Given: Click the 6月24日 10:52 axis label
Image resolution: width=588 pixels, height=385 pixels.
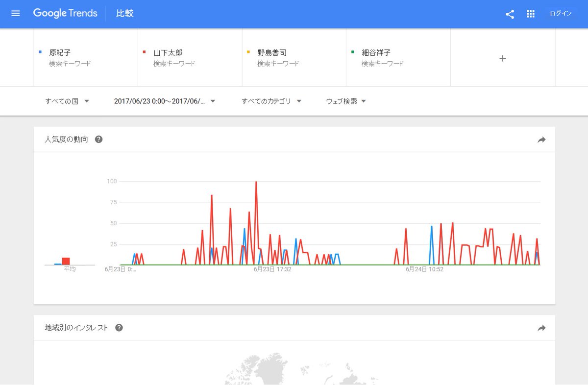Looking at the screenshot, I should [x=424, y=269].
